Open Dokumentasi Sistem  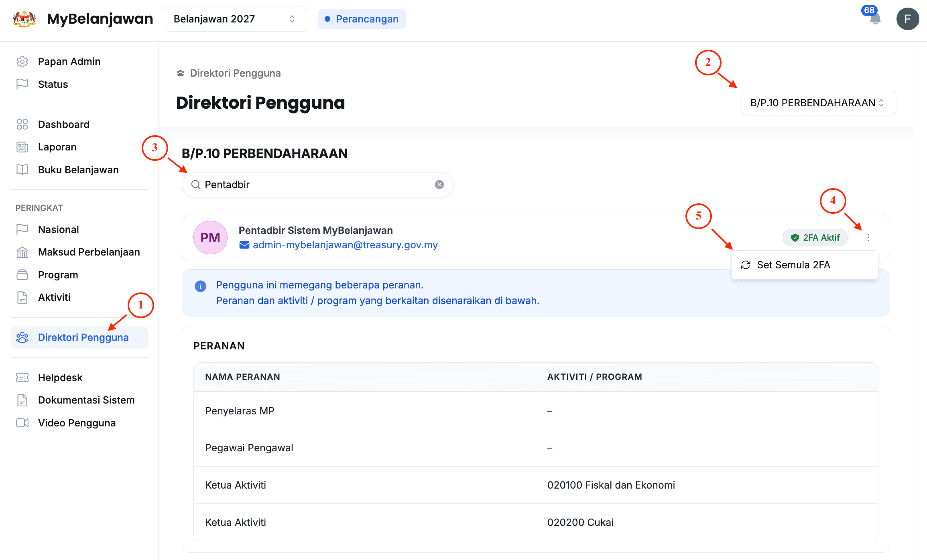tap(80, 400)
